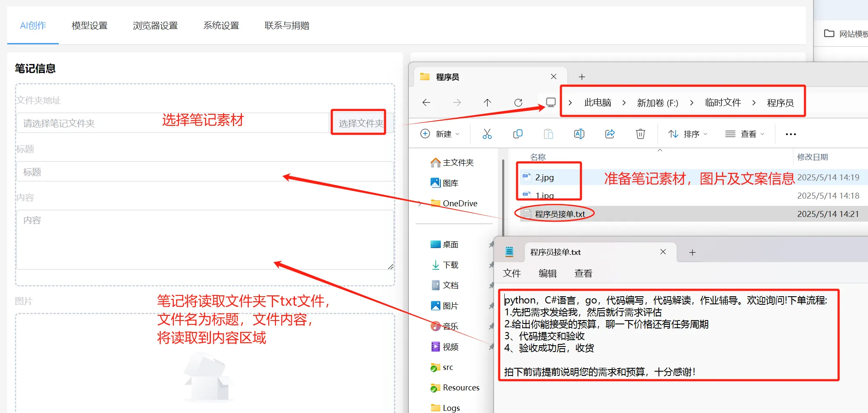Open the see more options ellipsis menu
This screenshot has height=413, width=868.
[x=790, y=134]
